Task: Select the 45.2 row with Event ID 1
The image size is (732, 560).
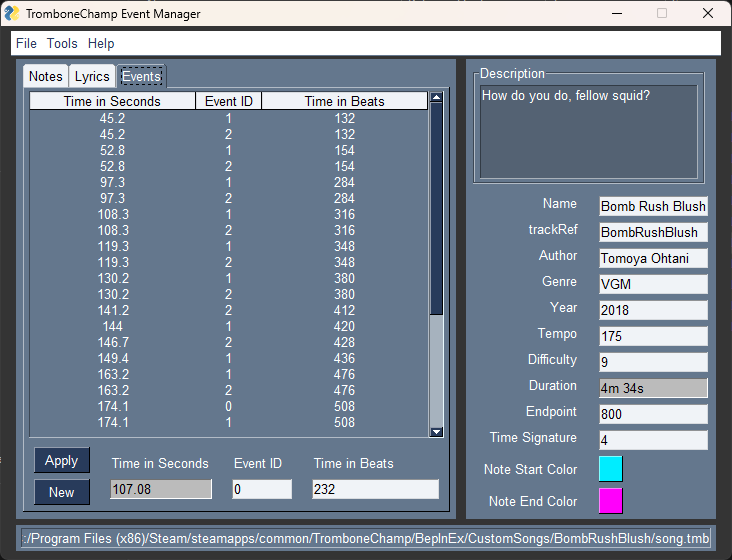Action: click(228, 119)
